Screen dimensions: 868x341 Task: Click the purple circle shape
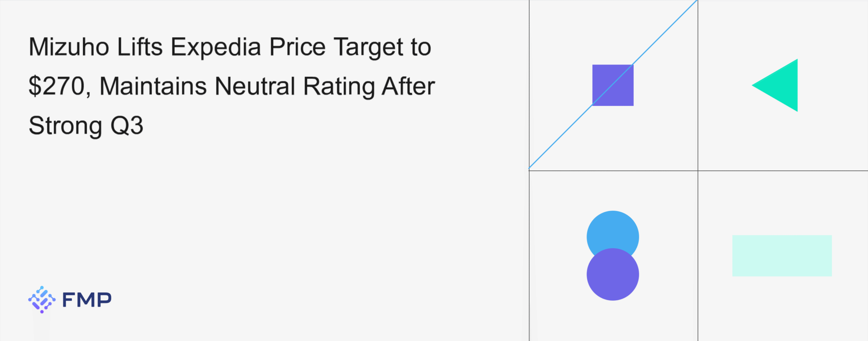(x=612, y=277)
